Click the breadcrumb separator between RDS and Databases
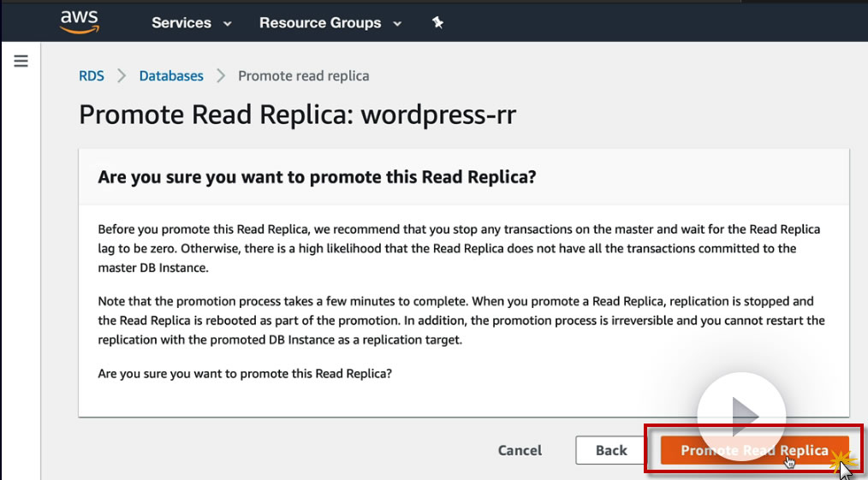The height and width of the screenshot is (480, 868). (122, 76)
